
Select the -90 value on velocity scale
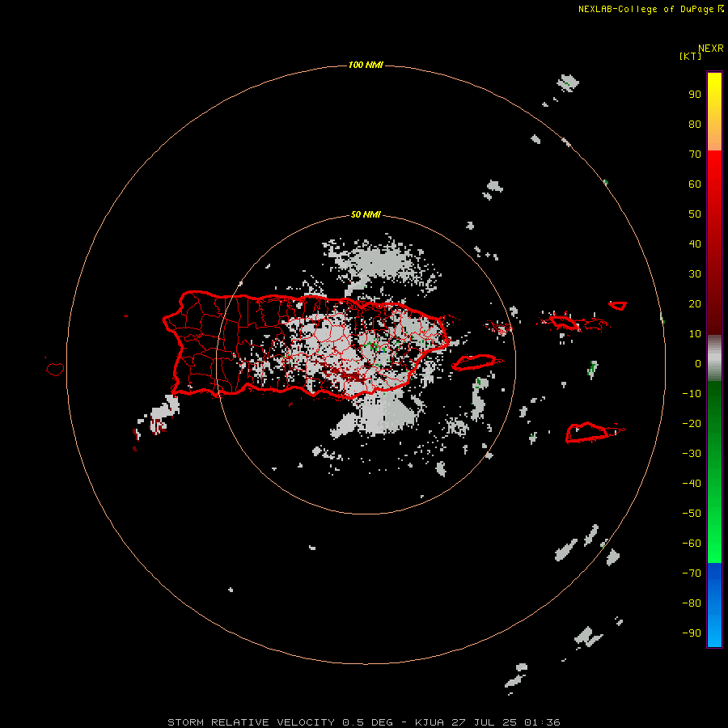[x=692, y=633]
